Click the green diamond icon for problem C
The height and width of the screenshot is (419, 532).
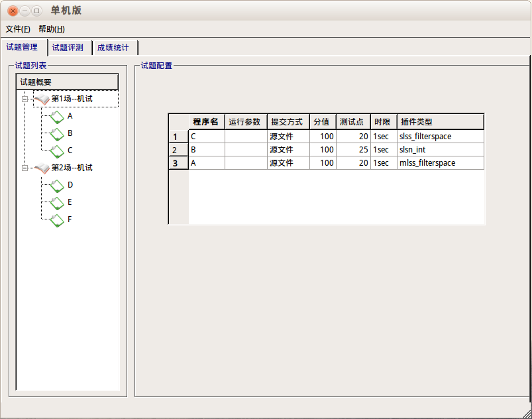tap(58, 151)
